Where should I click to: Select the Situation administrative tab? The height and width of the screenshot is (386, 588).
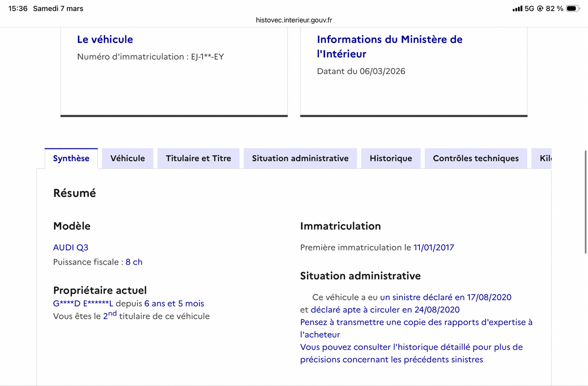coord(300,158)
